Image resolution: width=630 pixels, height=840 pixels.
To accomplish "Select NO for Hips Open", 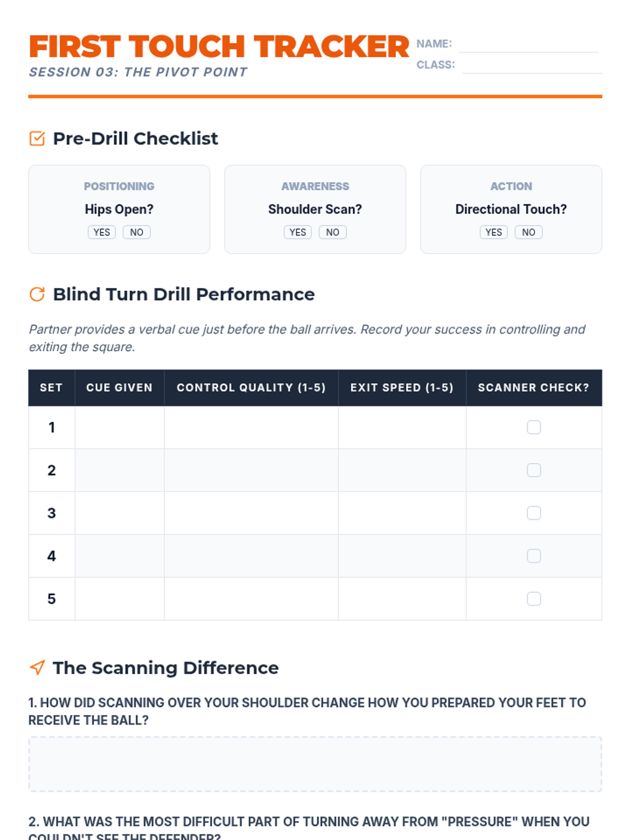I will [136, 232].
